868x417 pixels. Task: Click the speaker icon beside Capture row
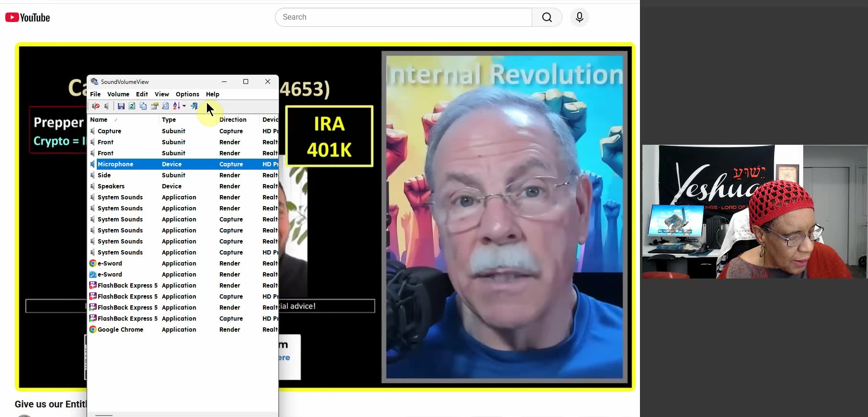point(93,131)
